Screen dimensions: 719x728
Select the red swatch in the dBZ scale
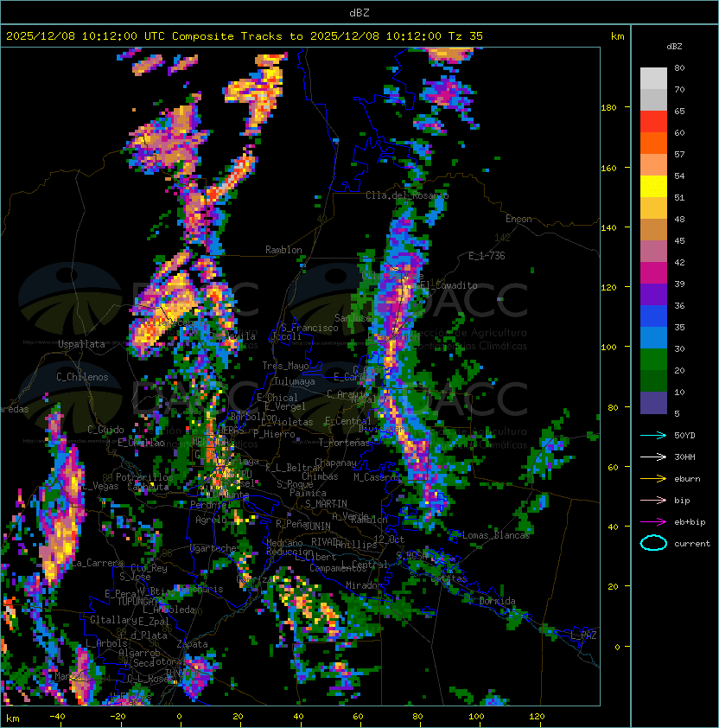tap(653, 122)
